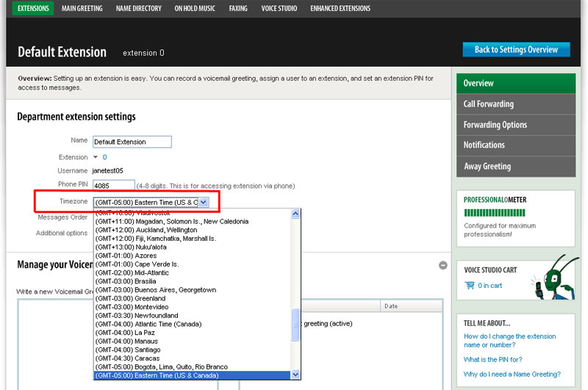The width and height of the screenshot is (588, 390).
Task: Choose Santiago timezone
Action: (192, 350)
